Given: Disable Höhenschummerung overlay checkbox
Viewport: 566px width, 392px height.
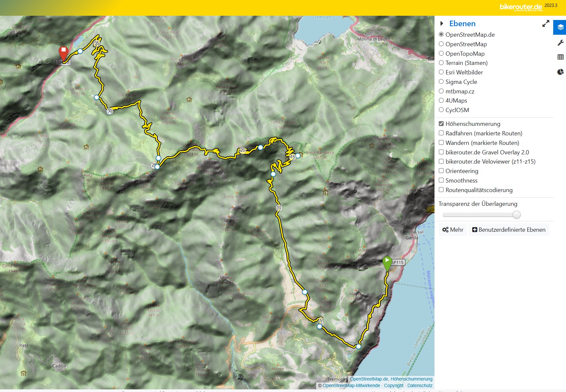Looking at the screenshot, I should pos(441,124).
